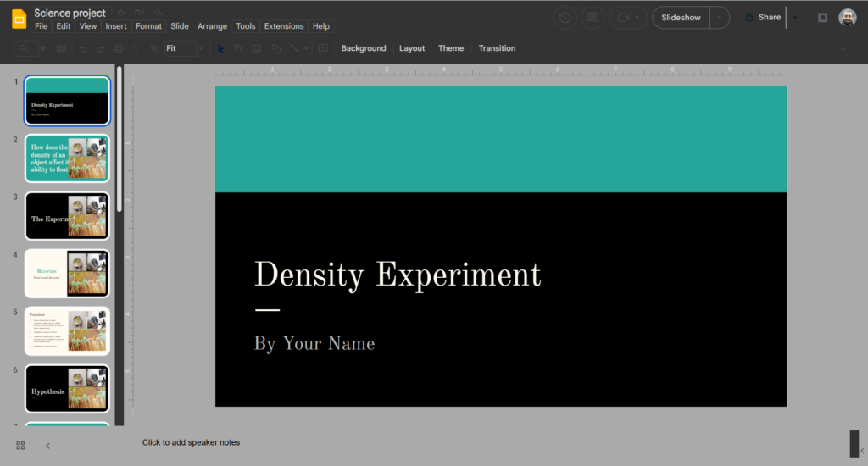This screenshot has height=466, width=868.
Task: Open the comments panel icon
Action: [x=593, y=18]
